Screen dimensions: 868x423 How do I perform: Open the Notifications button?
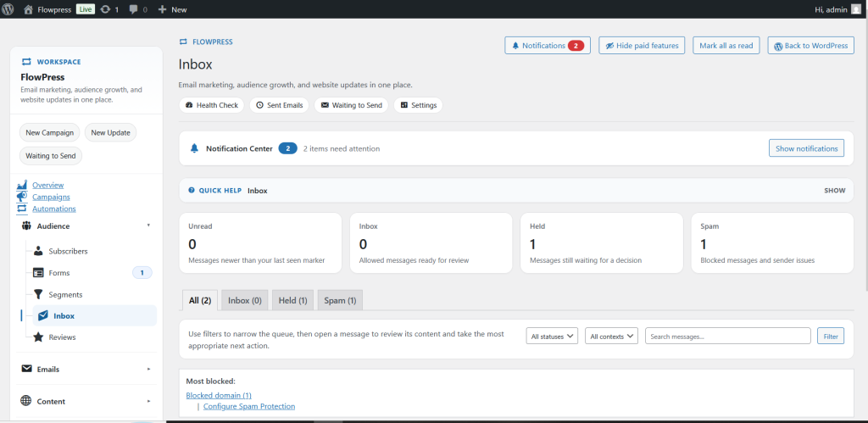tap(548, 46)
